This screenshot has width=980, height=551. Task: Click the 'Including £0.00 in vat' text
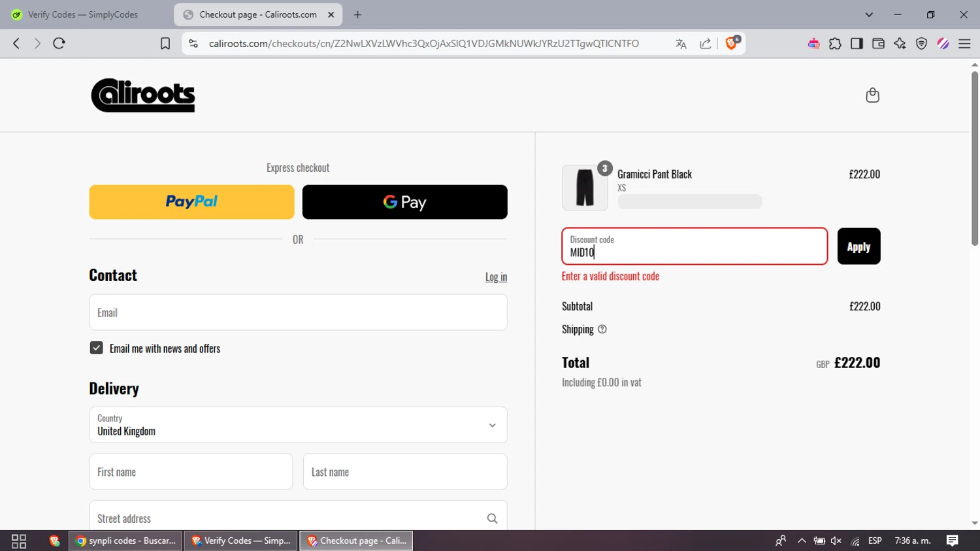point(602,382)
